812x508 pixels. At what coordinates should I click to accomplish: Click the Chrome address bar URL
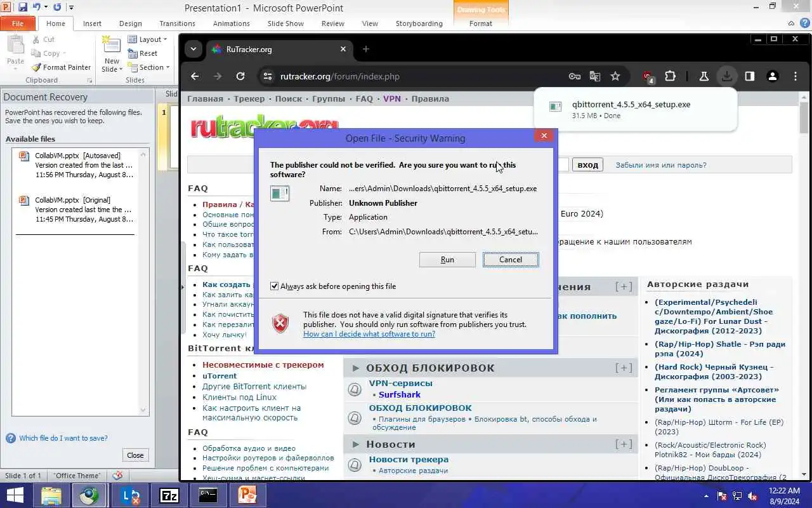point(340,76)
